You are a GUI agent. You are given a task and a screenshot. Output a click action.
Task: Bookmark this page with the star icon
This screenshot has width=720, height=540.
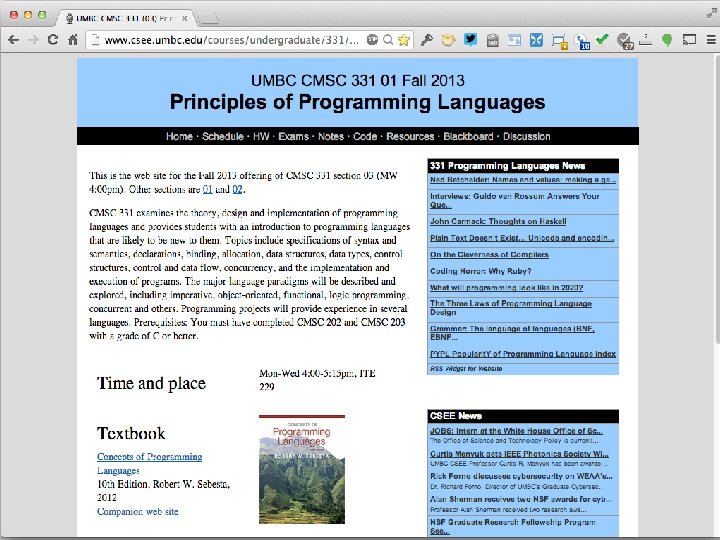coord(404,40)
